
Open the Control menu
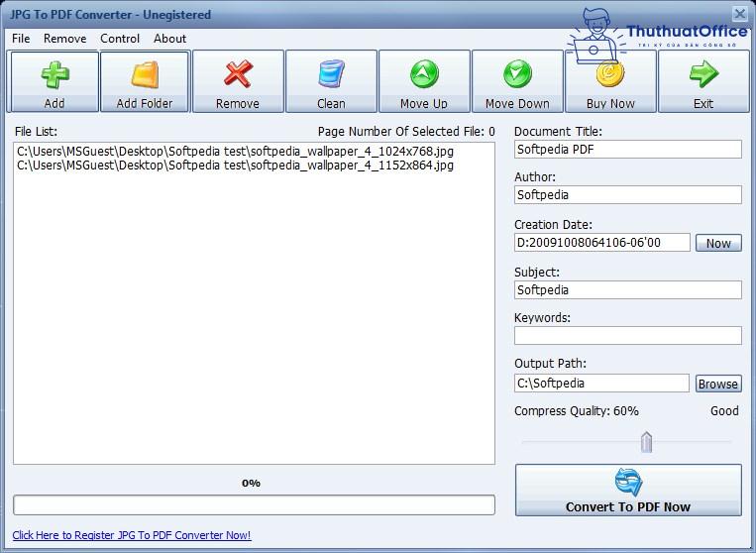click(120, 39)
